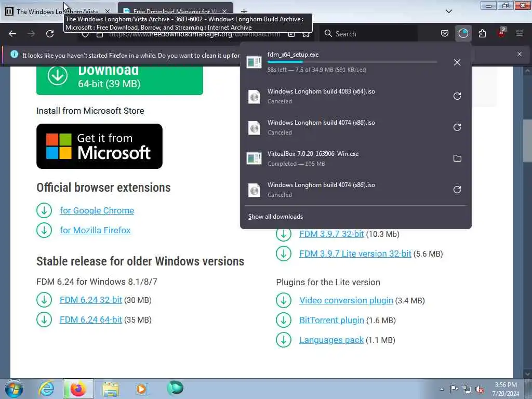Download FDM 3.9.7 32-bit link
This screenshot has width=532, height=399.
click(x=331, y=234)
